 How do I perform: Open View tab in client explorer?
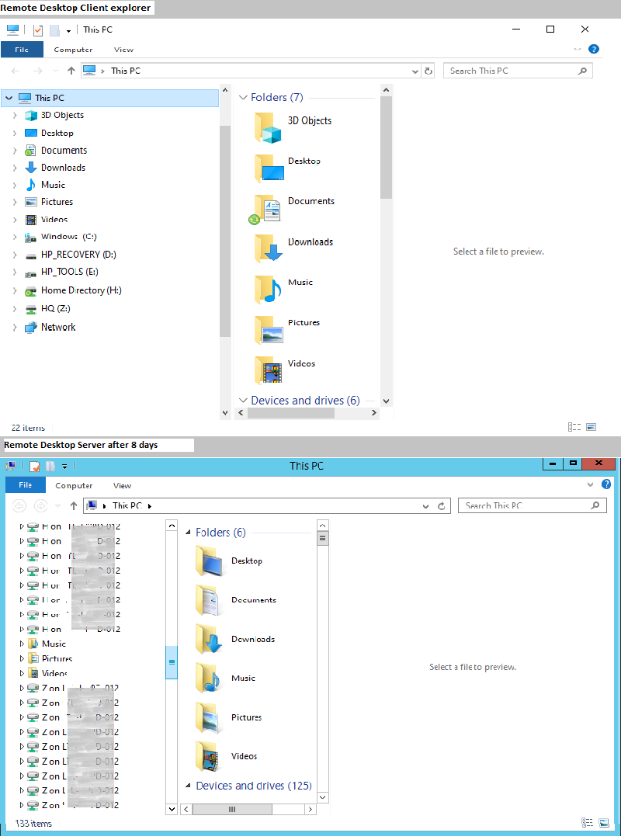(x=123, y=49)
